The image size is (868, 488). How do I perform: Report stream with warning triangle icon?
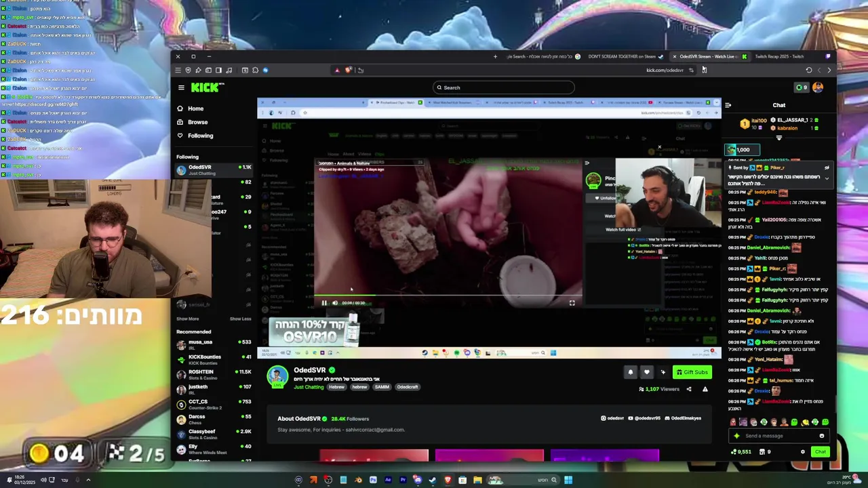[x=705, y=389]
